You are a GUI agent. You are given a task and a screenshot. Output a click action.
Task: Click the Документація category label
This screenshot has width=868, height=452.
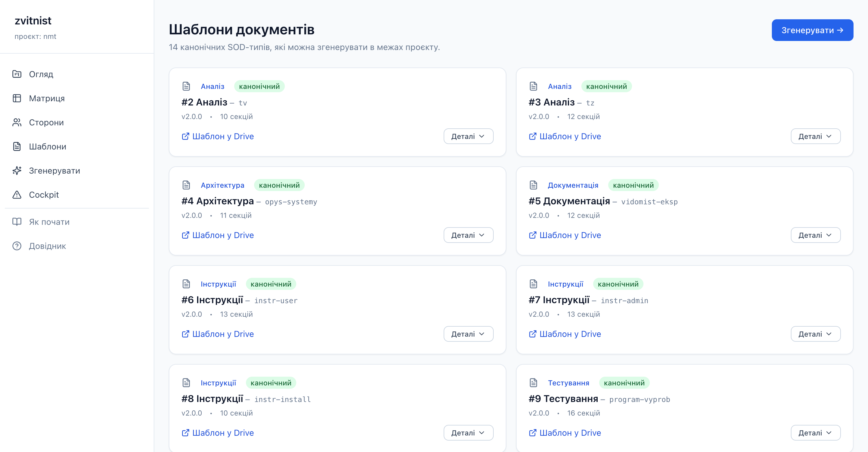click(x=573, y=185)
